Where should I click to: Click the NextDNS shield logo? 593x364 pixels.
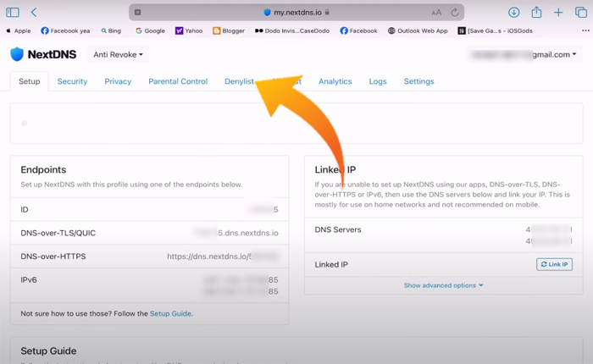(x=18, y=54)
